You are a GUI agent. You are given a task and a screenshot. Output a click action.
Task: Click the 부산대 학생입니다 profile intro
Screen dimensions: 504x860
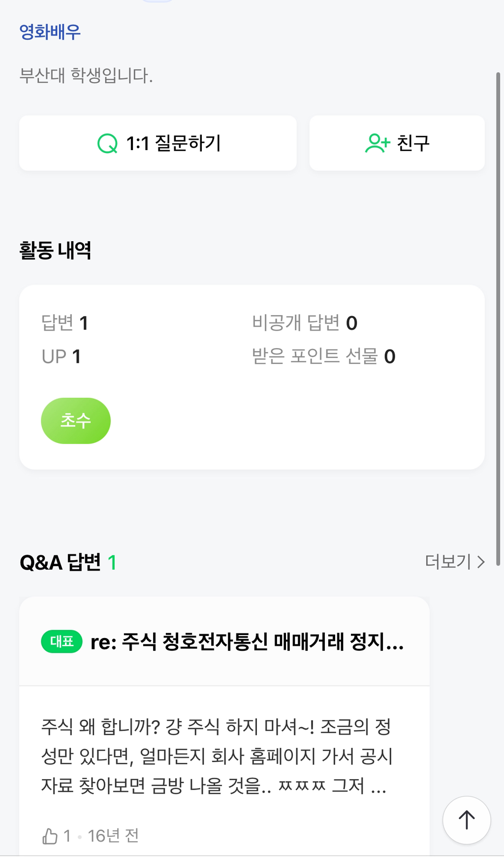point(86,75)
